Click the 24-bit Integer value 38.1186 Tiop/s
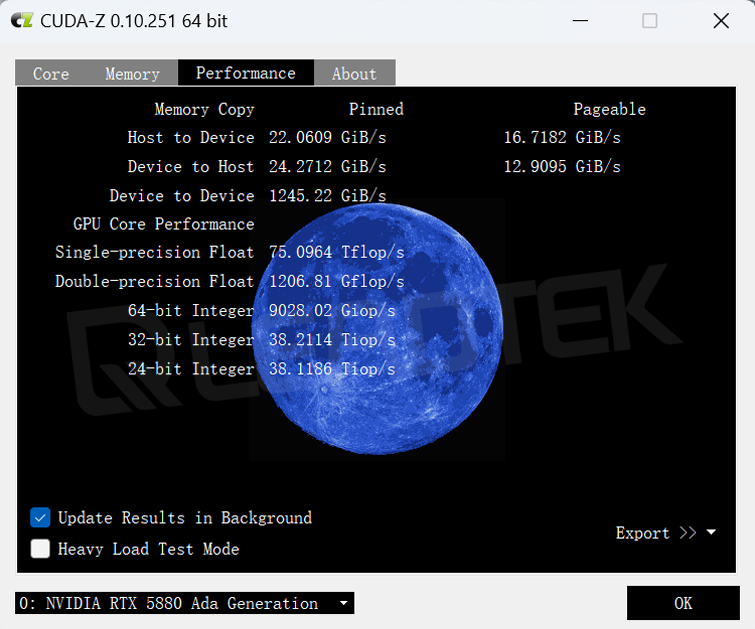This screenshot has height=629, width=755. (x=332, y=369)
